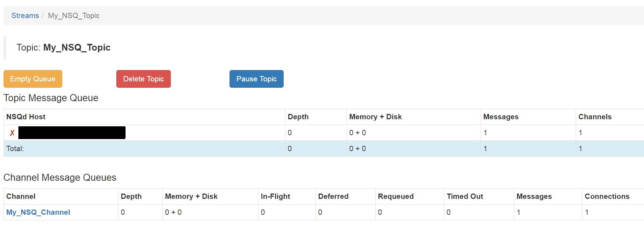
Task: Click the Topic Message Queue heading
Action: pos(51,98)
